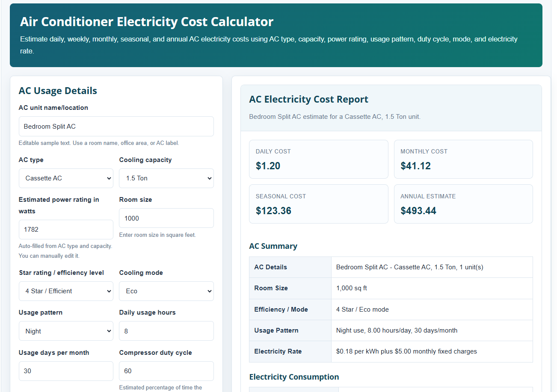Viewport: 557px width, 392px height.
Task: Click the Usage days per month field
Action: click(x=66, y=371)
